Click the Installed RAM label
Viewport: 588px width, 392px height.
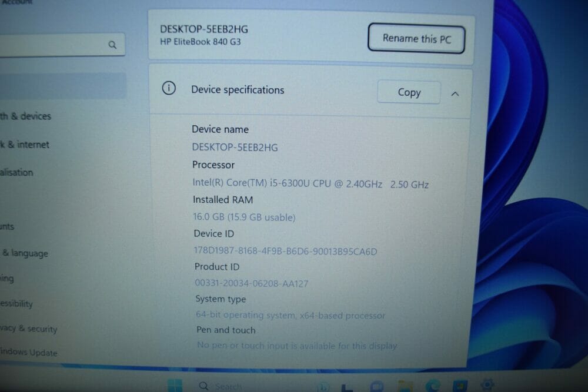223,200
